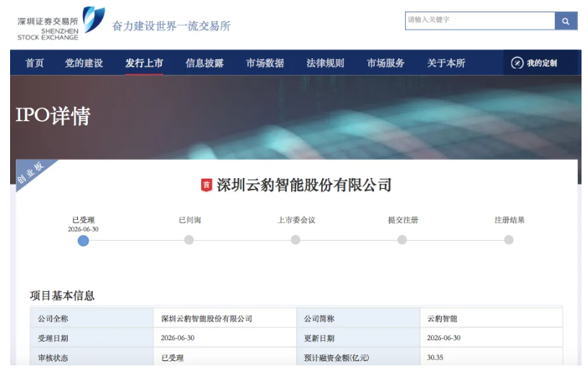Click the red 首 badge beside company name
The height and width of the screenshot is (374, 588).
[206, 185]
